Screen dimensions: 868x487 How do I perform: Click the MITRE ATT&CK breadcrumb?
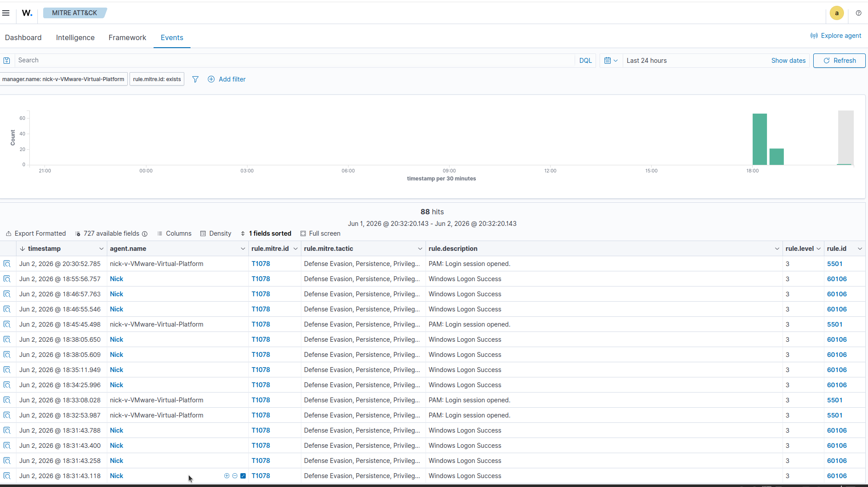pos(74,13)
